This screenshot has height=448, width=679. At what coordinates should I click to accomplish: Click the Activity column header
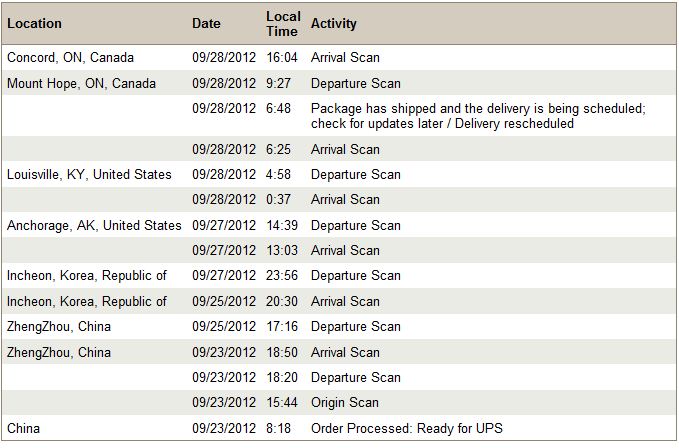point(333,23)
